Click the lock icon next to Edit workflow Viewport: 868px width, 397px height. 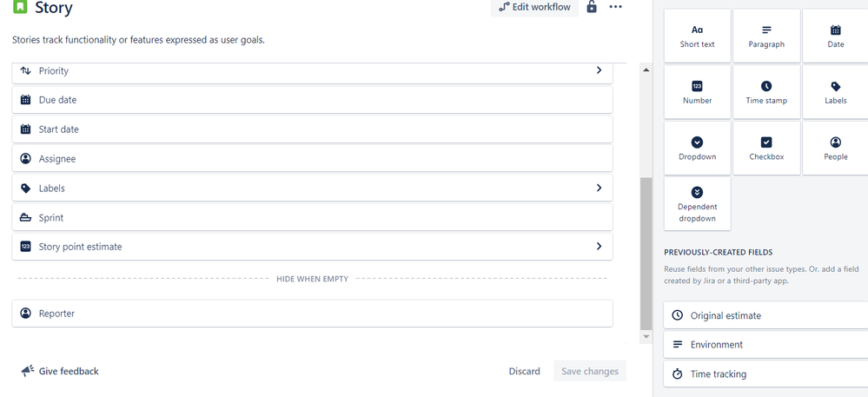[592, 7]
